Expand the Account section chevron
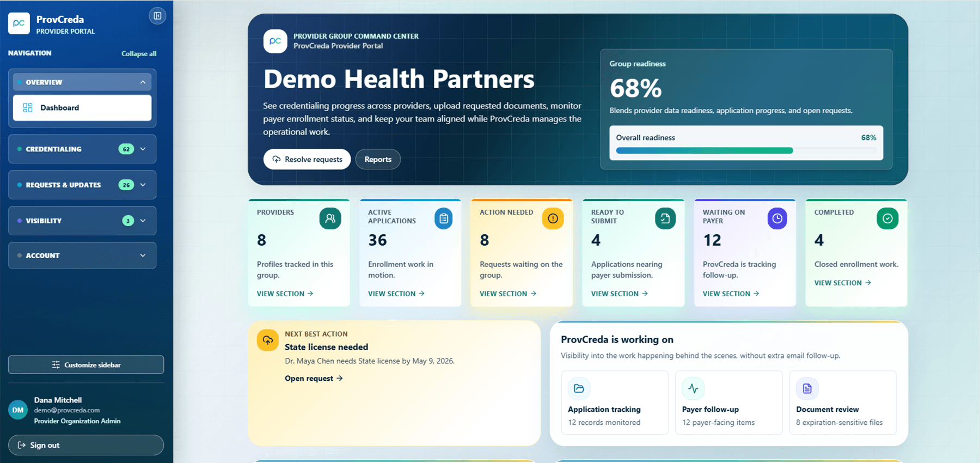The height and width of the screenshot is (463, 980). pos(143,255)
